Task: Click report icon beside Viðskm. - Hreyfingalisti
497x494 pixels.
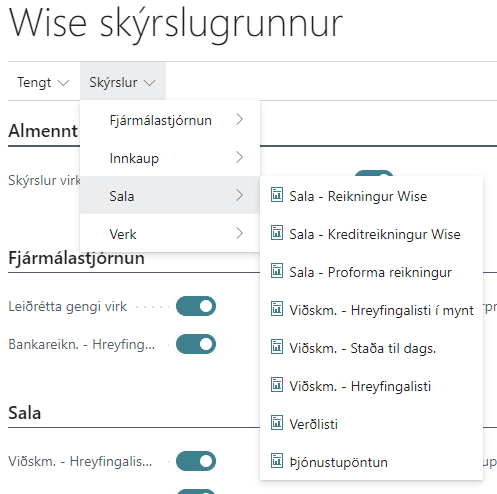Action: (x=277, y=385)
